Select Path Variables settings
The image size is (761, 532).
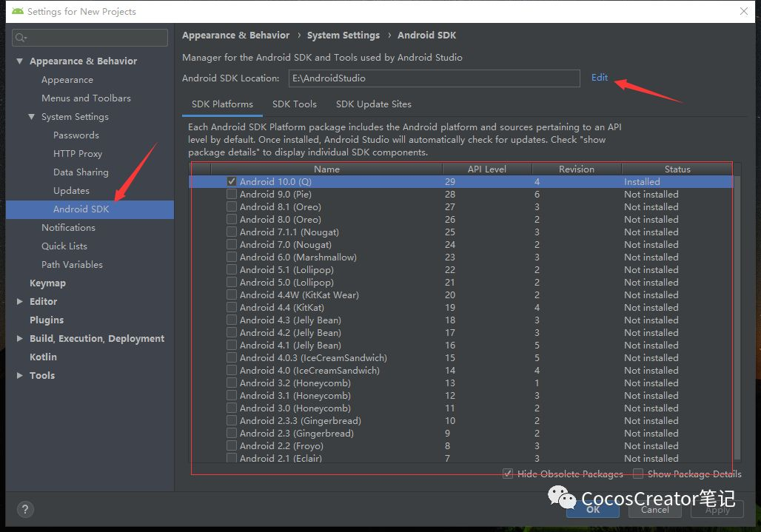pos(72,264)
